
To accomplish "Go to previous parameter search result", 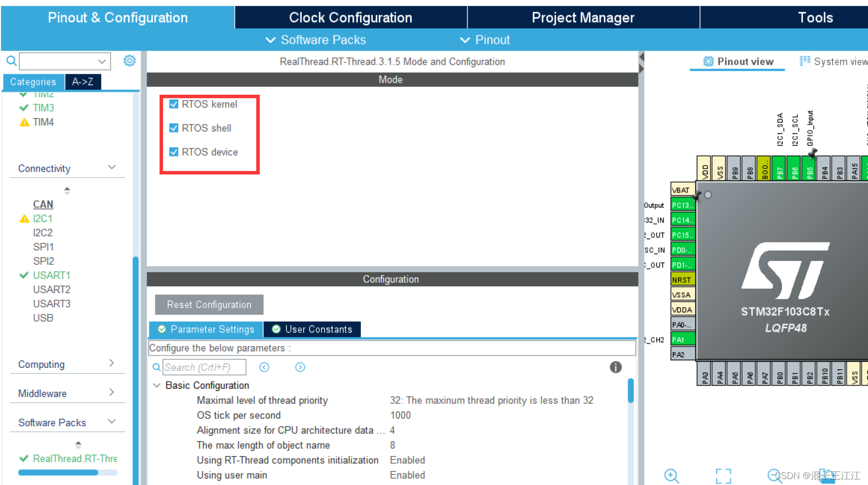I will coord(264,367).
